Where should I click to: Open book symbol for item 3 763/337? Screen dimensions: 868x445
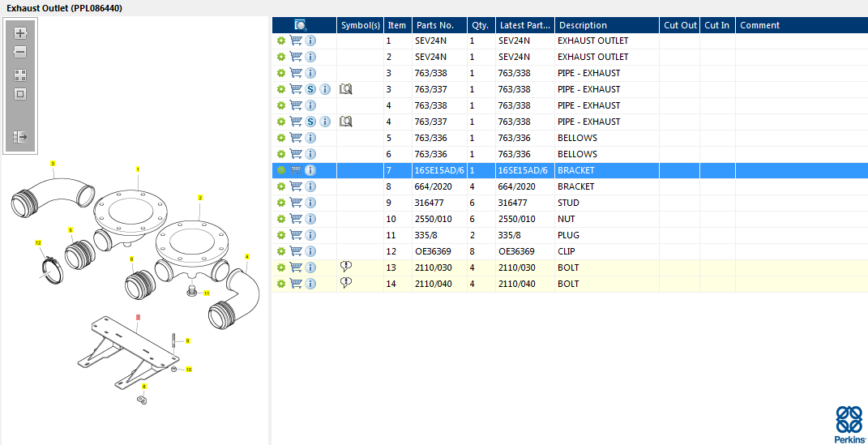pyautogui.click(x=346, y=88)
